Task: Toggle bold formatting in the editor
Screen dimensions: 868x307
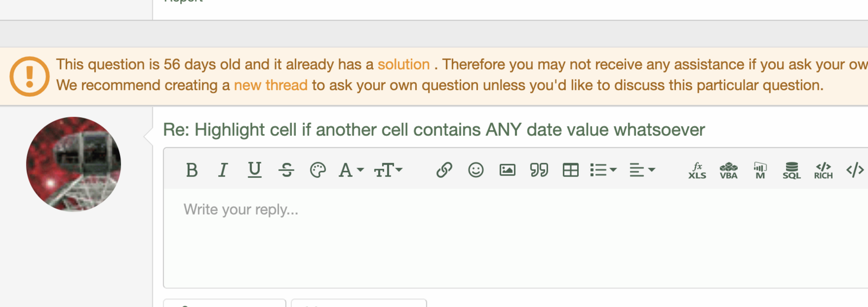Action: [x=192, y=171]
